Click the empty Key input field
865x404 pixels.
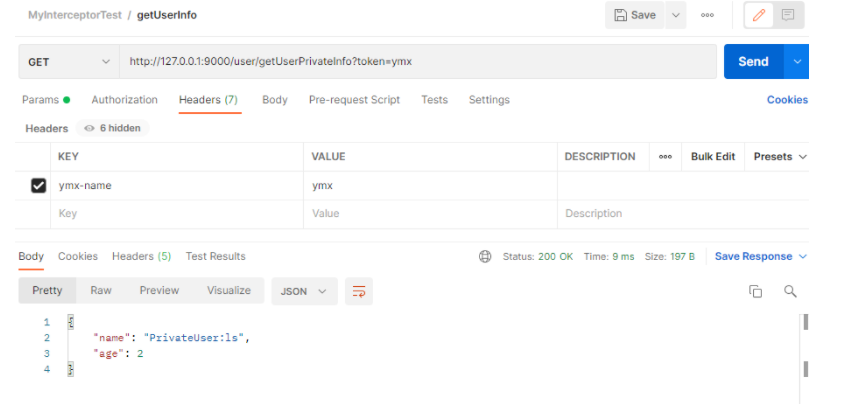coord(177,214)
